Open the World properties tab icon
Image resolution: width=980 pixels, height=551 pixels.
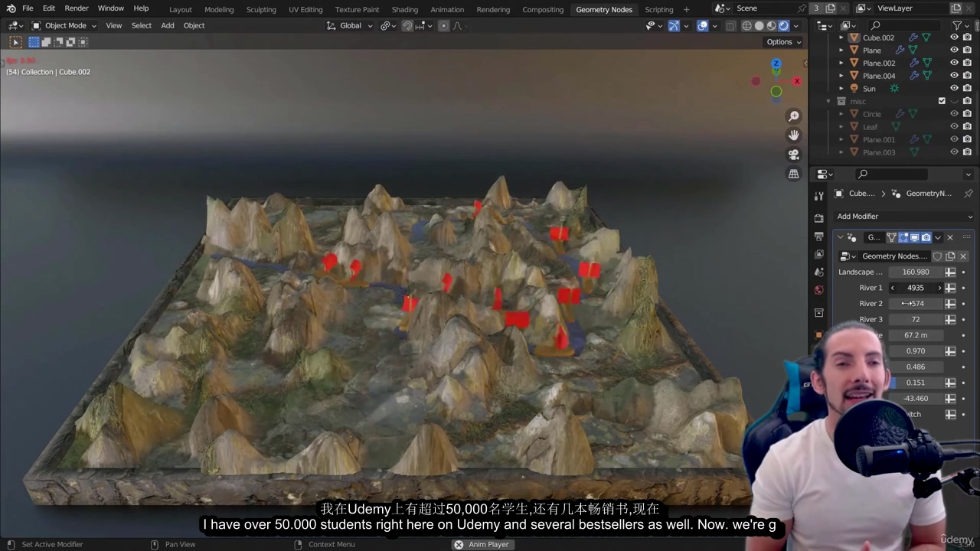pos(819,290)
